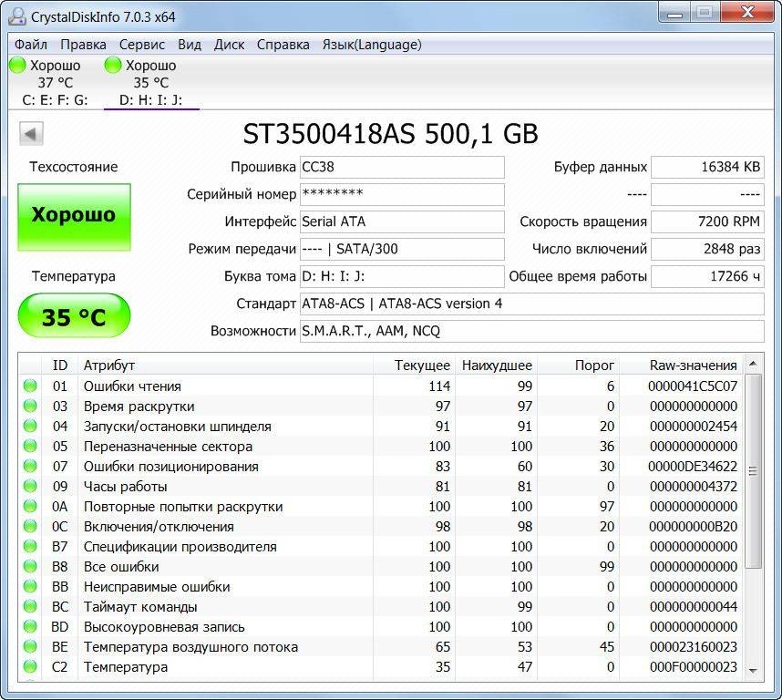Click the Прошивка field showing CC38
The width and height of the screenshot is (782, 700).
(x=402, y=167)
